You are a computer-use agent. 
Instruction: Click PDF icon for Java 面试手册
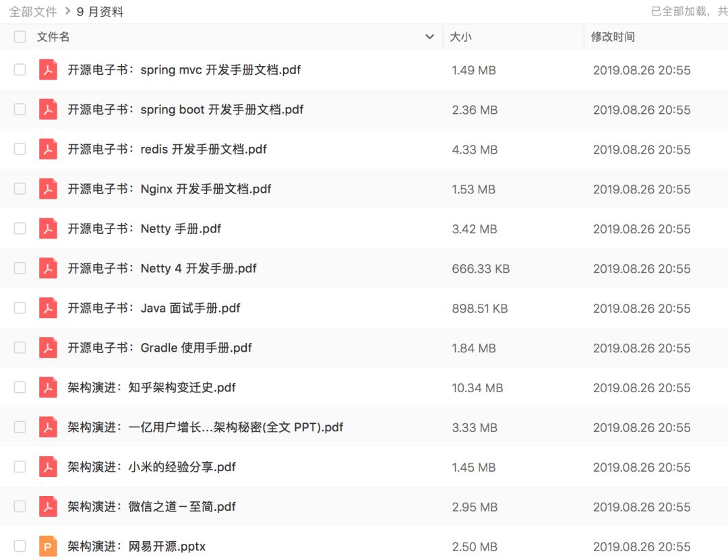pos(48,308)
